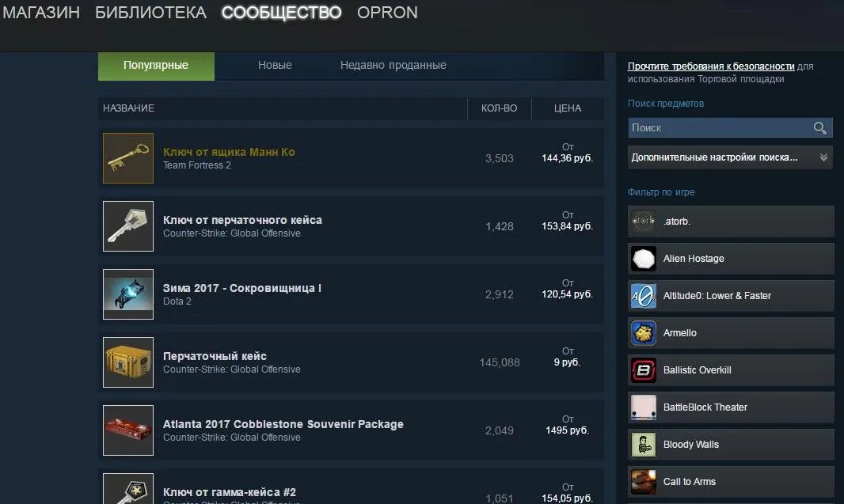Screen dimensions: 844x504
Task: Filter by .atorb. game
Action: 731,221
